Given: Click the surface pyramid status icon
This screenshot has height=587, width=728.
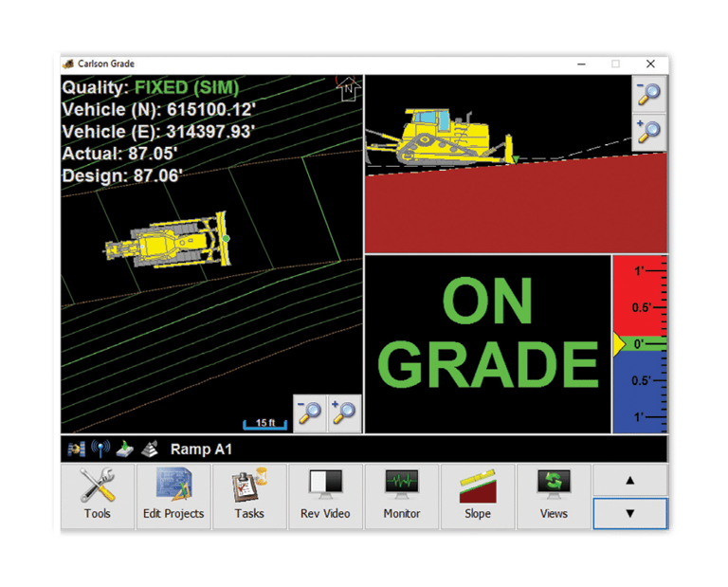Looking at the screenshot, I should pos(150,449).
